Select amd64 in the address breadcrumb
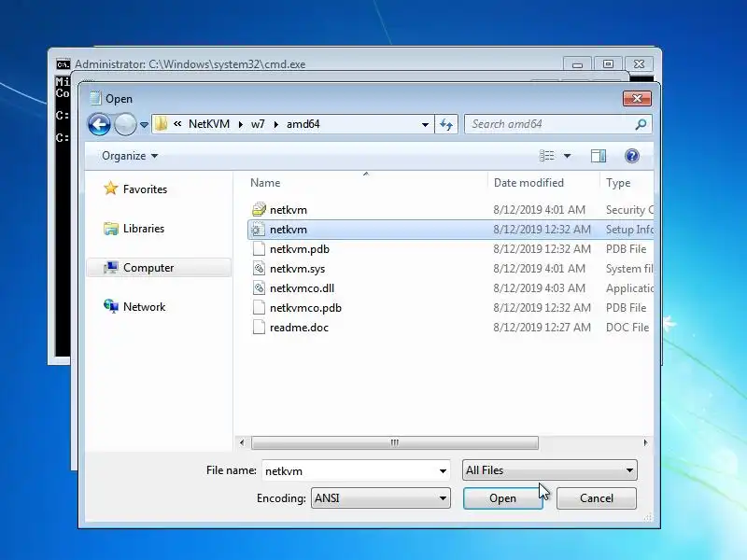 (303, 124)
